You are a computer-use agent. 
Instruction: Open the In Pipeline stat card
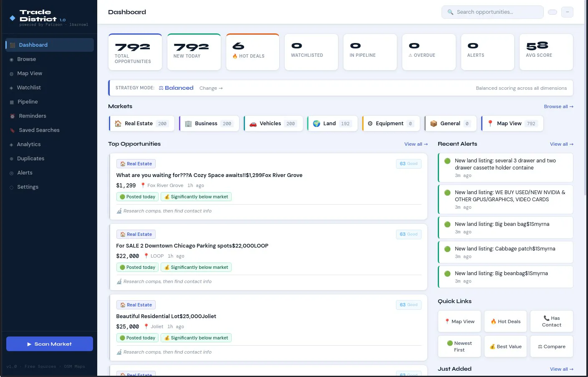[x=370, y=52]
